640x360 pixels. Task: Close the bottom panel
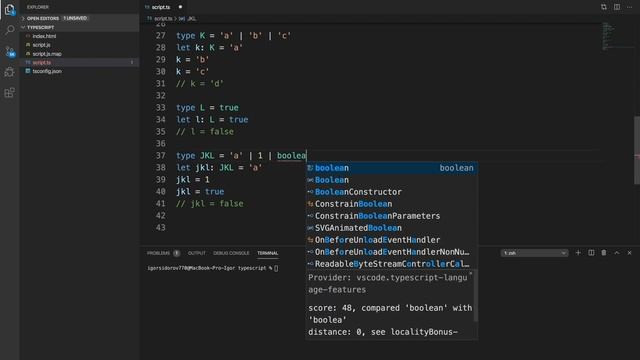point(629,253)
